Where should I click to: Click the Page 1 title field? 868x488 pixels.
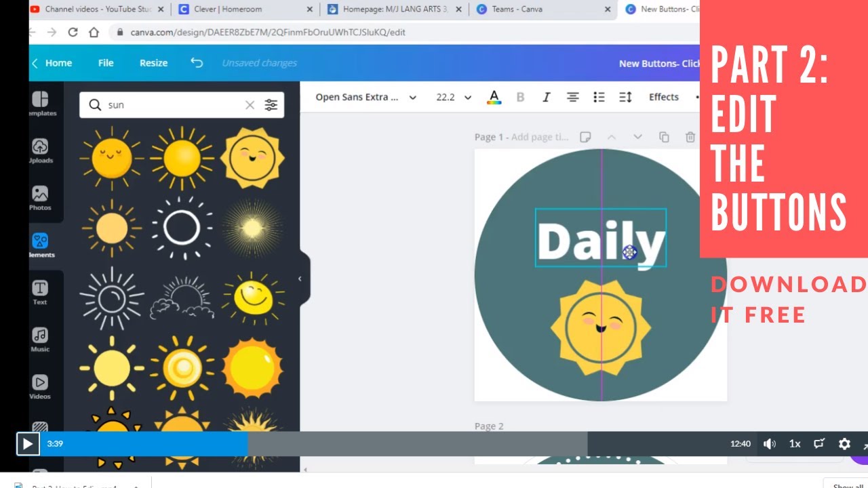pos(540,137)
